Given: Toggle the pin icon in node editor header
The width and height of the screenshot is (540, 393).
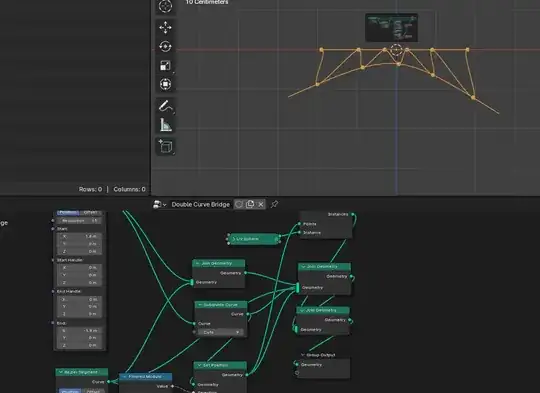Looking at the screenshot, I should (x=274, y=205).
